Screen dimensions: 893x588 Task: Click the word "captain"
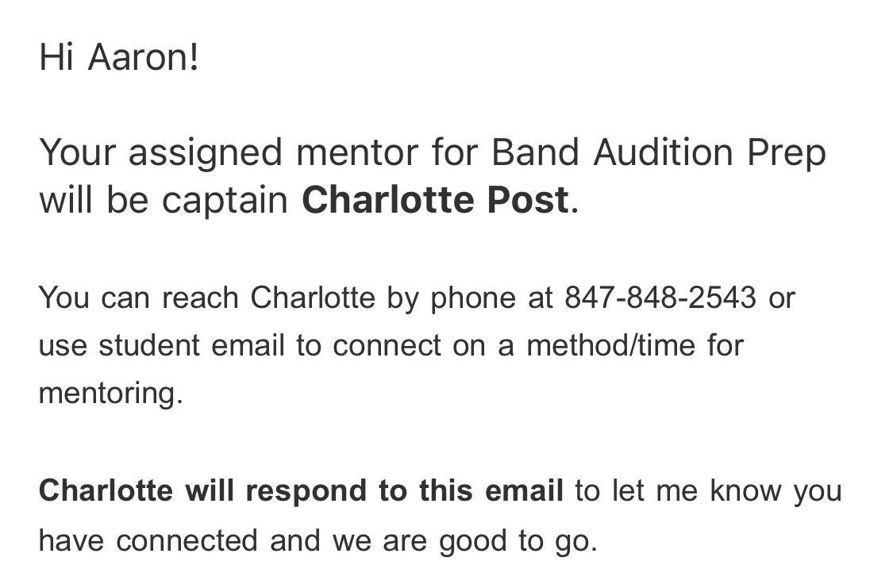[x=224, y=200]
